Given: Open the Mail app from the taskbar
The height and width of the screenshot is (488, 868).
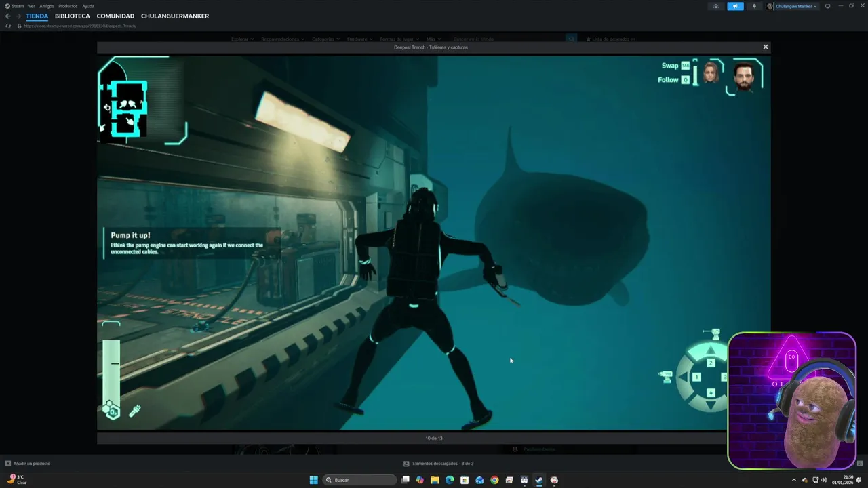Looking at the screenshot, I should [x=479, y=480].
